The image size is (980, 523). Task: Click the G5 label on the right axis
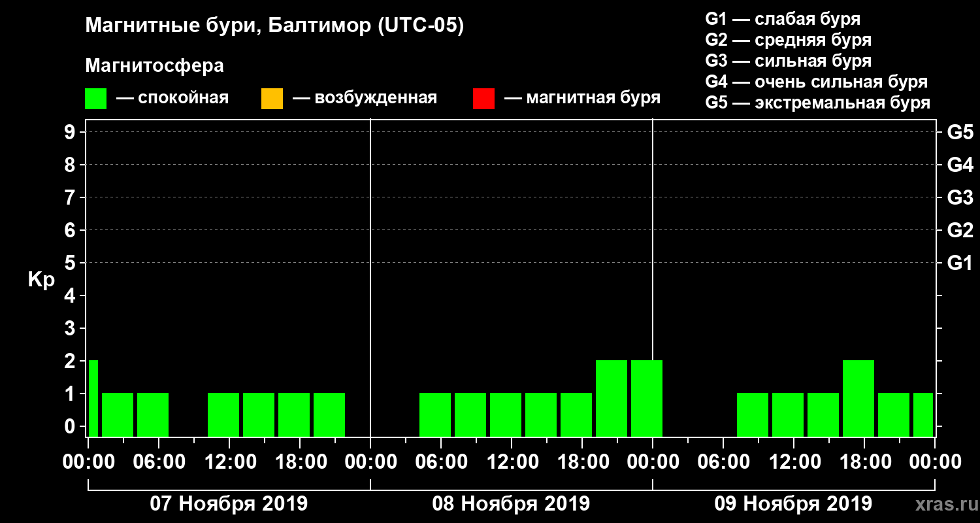coord(960,132)
